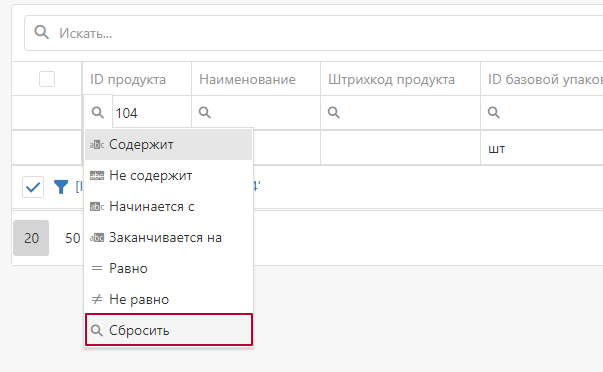Pick the Равно filter option
This screenshot has width=603, height=372.
[x=168, y=268]
